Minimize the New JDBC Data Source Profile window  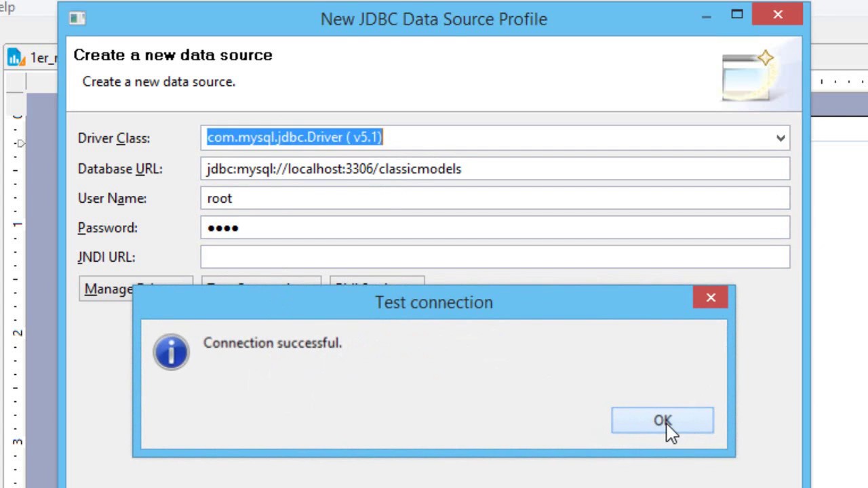click(706, 15)
